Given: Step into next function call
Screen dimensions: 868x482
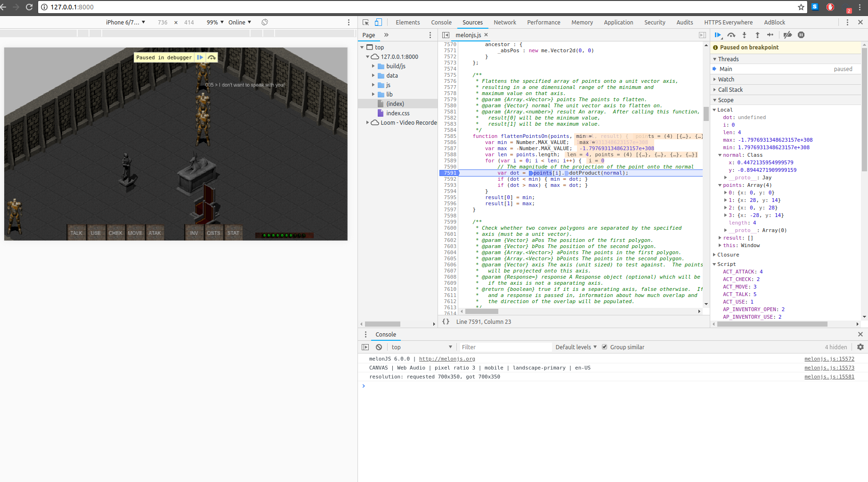Looking at the screenshot, I should [x=744, y=35].
